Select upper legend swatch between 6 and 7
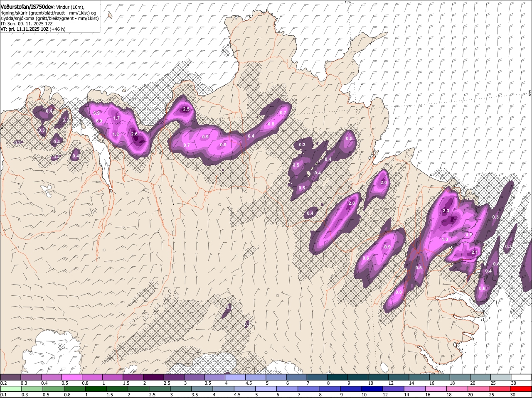The width and height of the screenshot is (532, 398). pos(297,377)
